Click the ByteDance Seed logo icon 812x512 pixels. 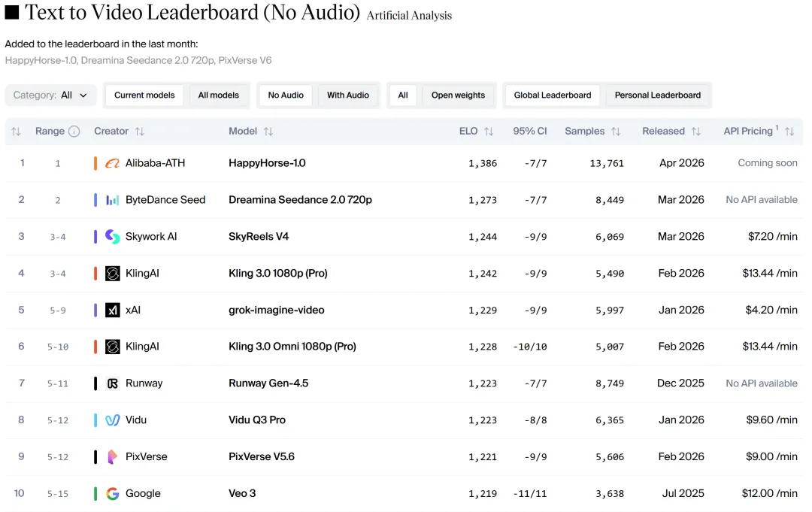[x=112, y=200]
